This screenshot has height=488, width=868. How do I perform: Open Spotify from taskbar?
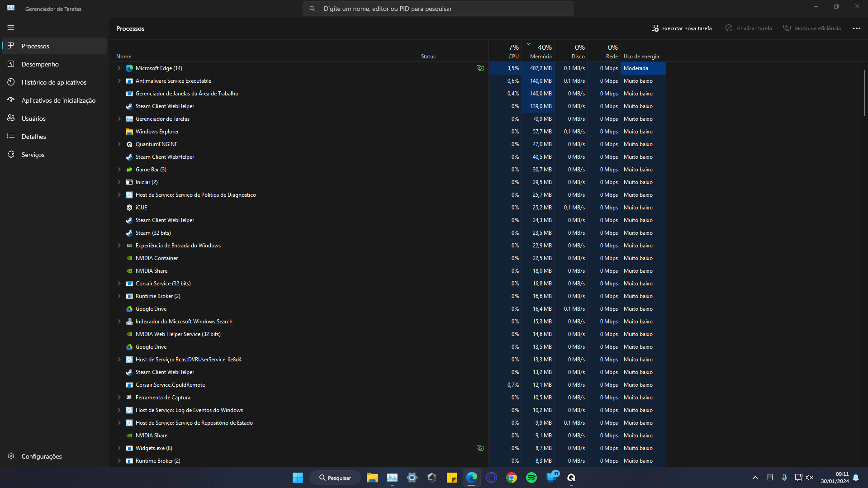531,478
